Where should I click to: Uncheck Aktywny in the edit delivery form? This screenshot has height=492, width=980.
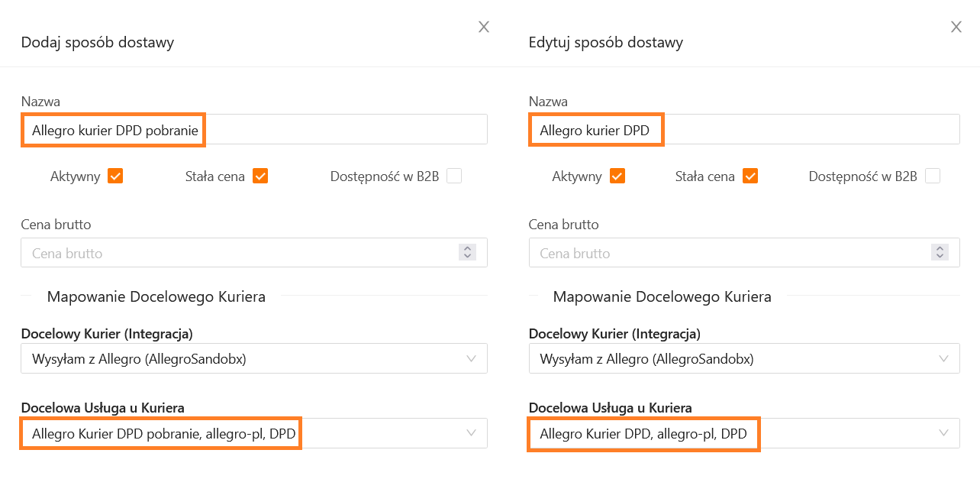[x=617, y=176]
